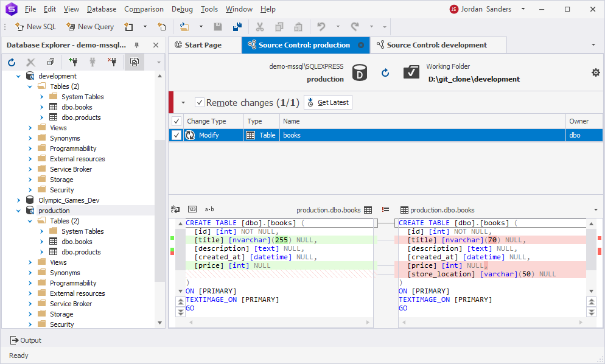605x364 pixels.
Task: Select the Programmability folder under production
Action: point(73,283)
